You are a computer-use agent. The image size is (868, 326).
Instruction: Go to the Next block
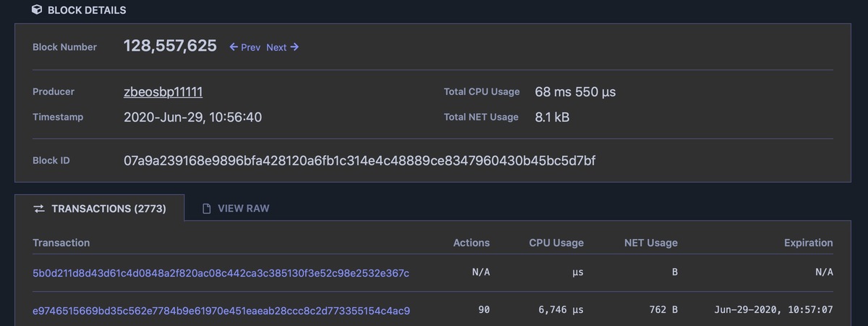pos(276,47)
